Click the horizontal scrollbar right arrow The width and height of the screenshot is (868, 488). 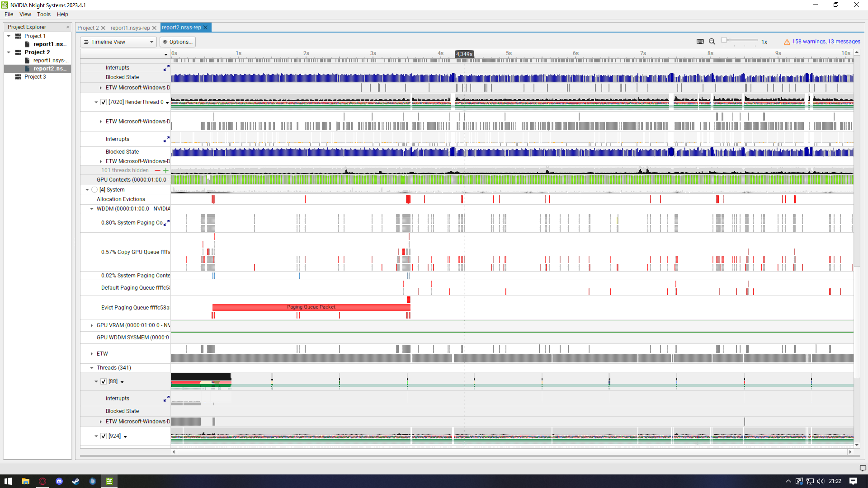coord(850,452)
